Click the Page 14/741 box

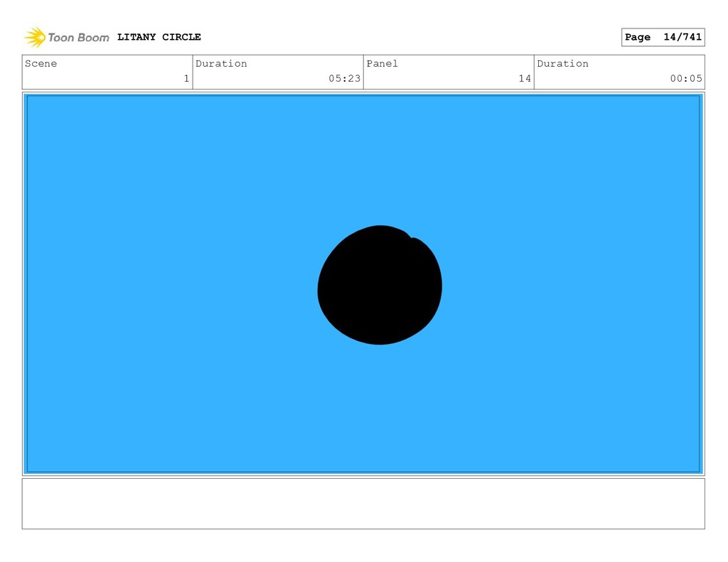tap(663, 37)
